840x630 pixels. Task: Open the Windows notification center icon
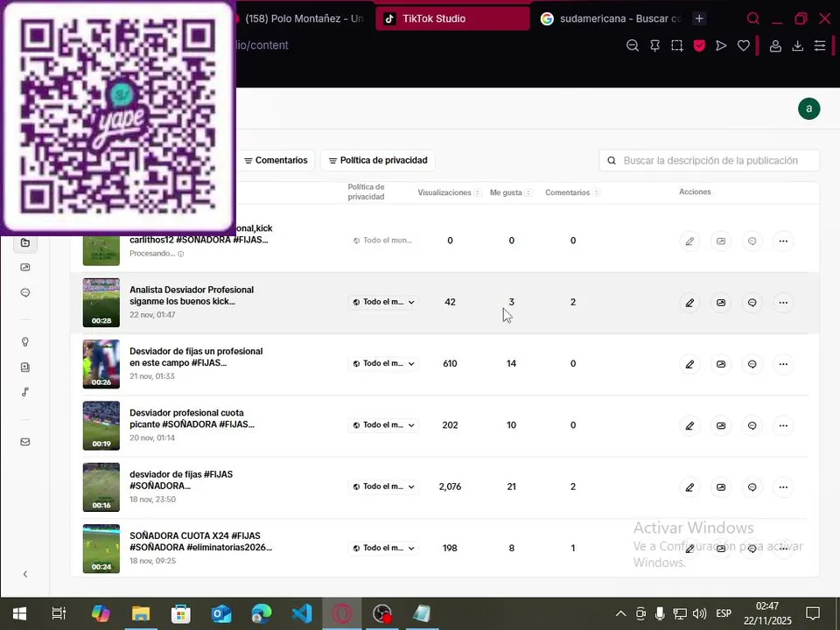point(813,613)
